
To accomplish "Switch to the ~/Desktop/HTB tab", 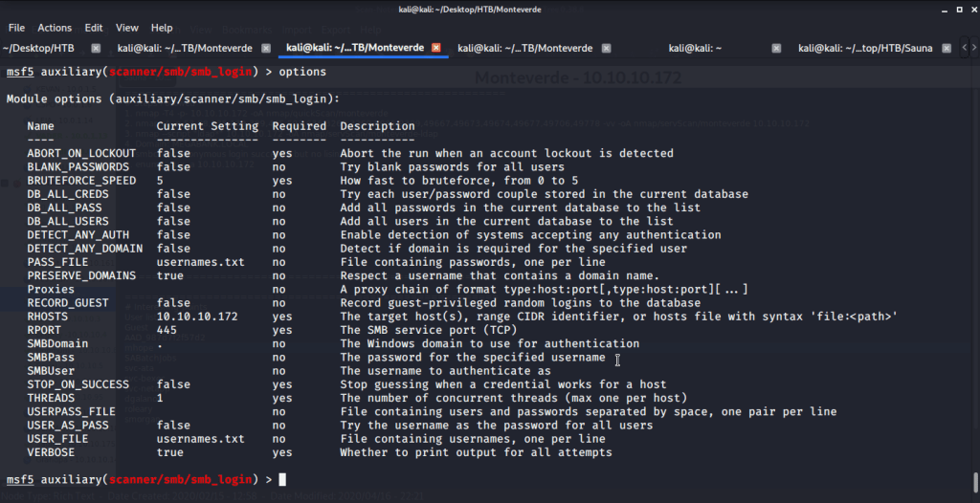I will click(38, 48).
